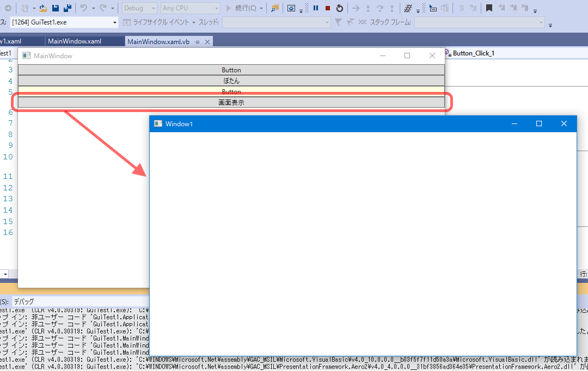This screenshot has width=588, height=371.
Task: Open the output source デバッグ dropdown
Action: coord(80,301)
